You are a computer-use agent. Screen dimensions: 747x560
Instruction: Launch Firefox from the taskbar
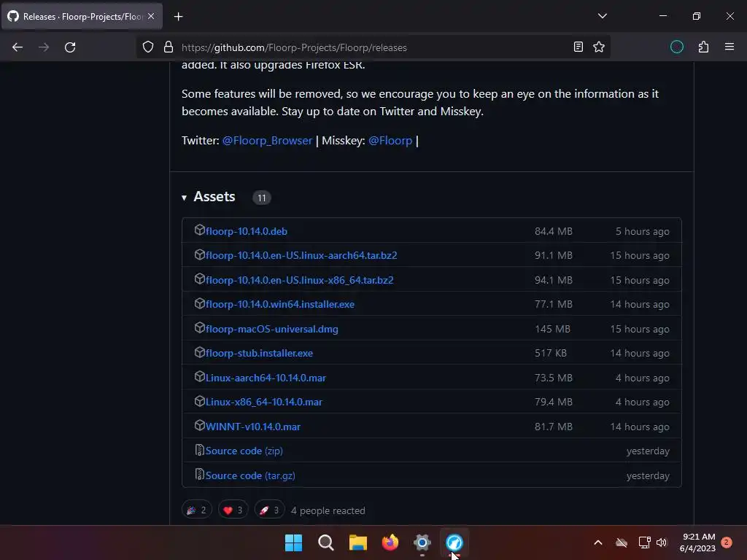click(x=390, y=542)
